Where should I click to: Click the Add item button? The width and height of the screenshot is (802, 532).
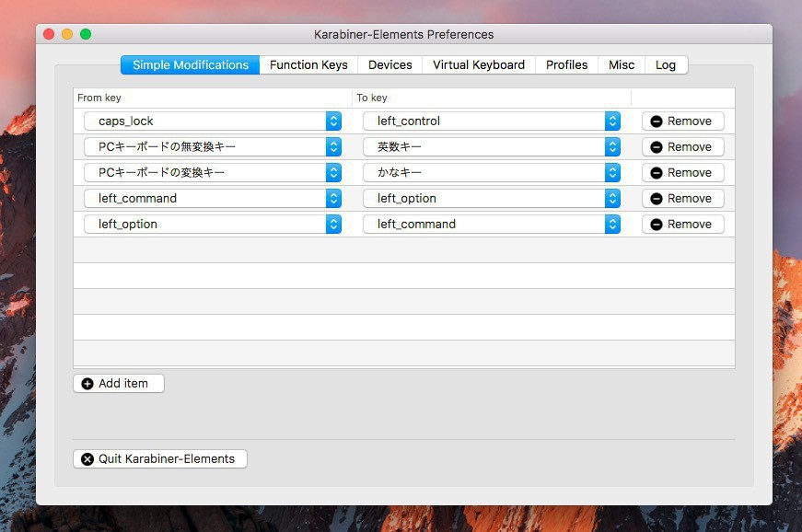pyautogui.click(x=119, y=384)
